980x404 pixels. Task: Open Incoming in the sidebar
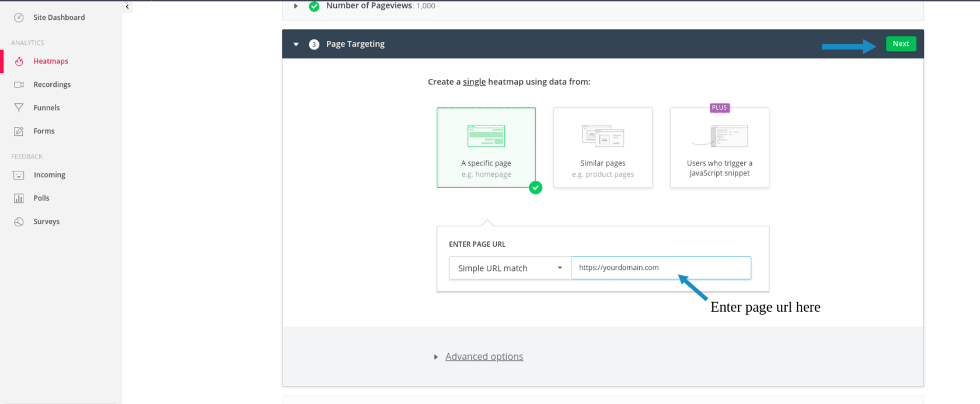(x=50, y=175)
